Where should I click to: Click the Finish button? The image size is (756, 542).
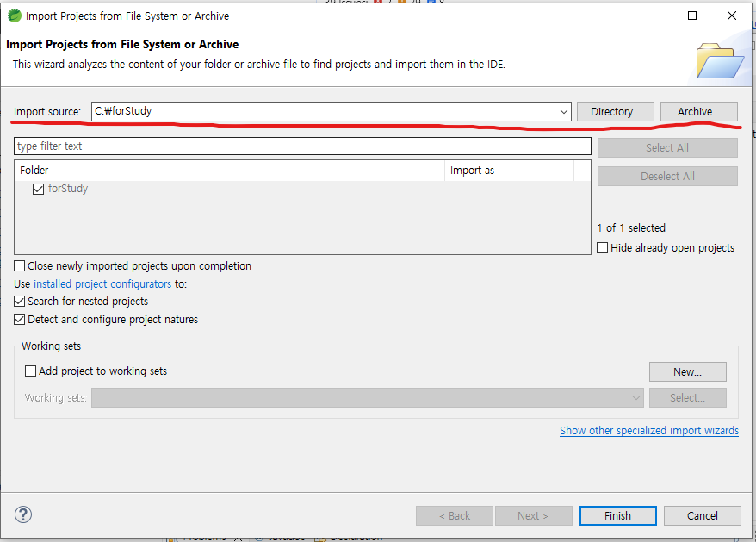[x=617, y=515]
